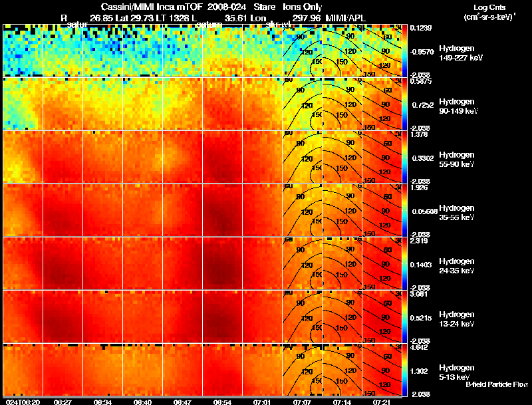Image resolution: width=532 pixels, height=405 pixels.
Task: Click the B-field Particle Flow text
Action: pyautogui.click(x=497, y=384)
